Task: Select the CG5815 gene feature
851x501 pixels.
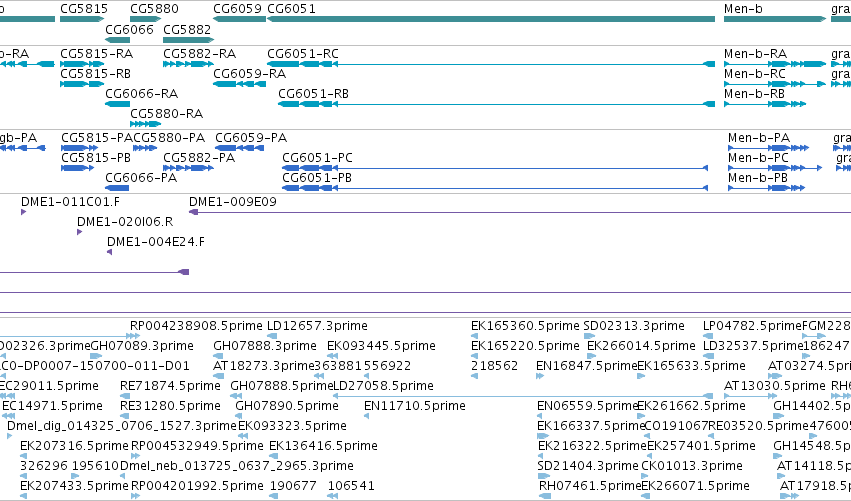Action: [82, 19]
